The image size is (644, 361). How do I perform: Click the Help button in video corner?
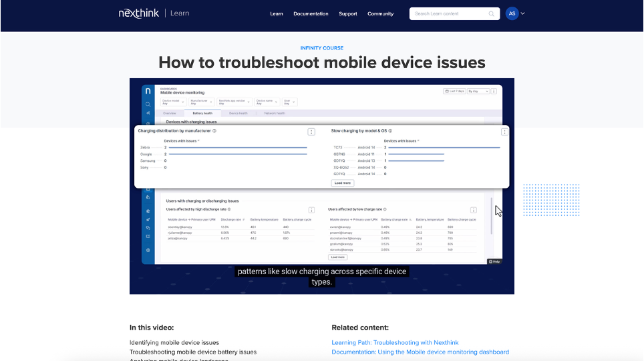pyautogui.click(x=494, y=261)
